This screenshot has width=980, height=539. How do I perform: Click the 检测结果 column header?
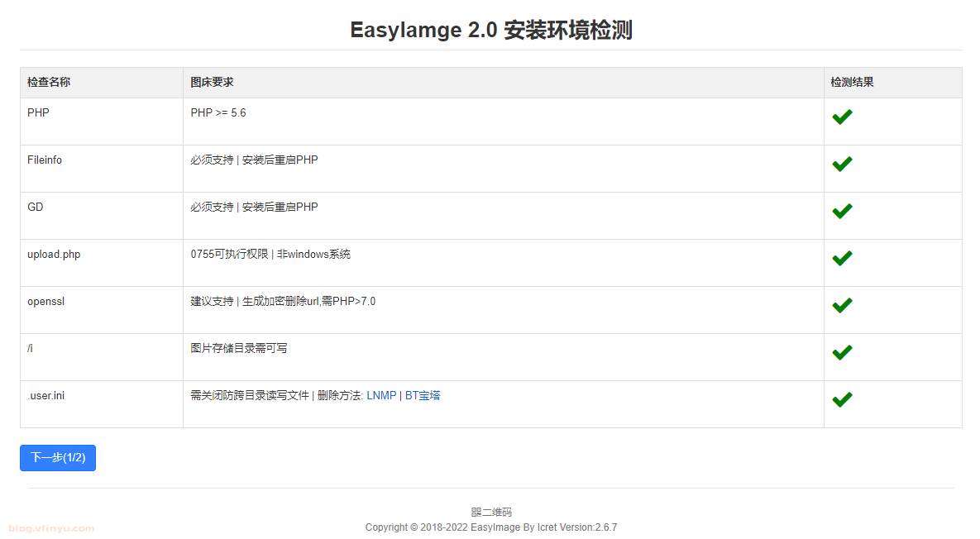(x=852, y=83)
